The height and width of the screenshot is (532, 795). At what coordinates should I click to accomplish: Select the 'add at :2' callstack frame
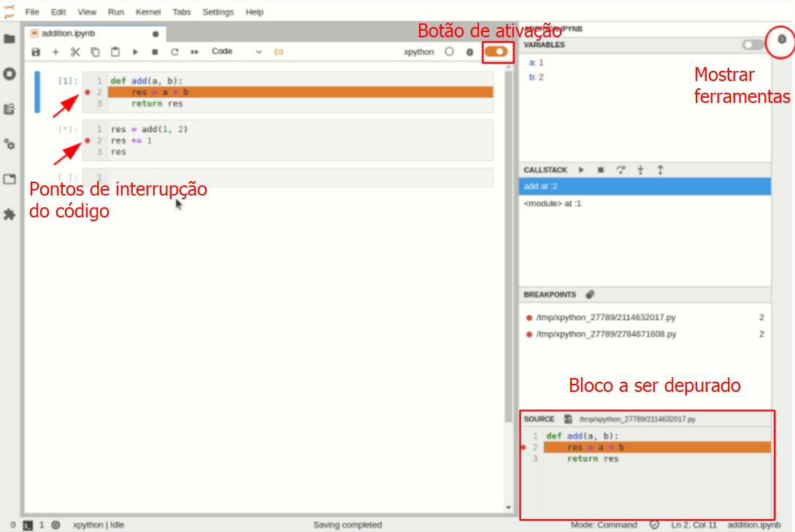coord(645,186)
